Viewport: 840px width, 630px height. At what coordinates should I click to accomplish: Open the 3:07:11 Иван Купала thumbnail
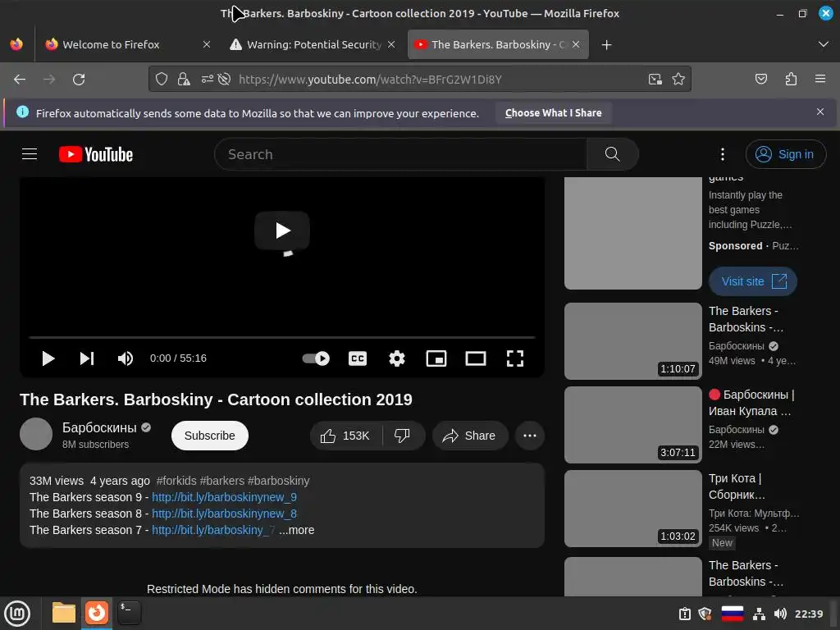point(632,425)
